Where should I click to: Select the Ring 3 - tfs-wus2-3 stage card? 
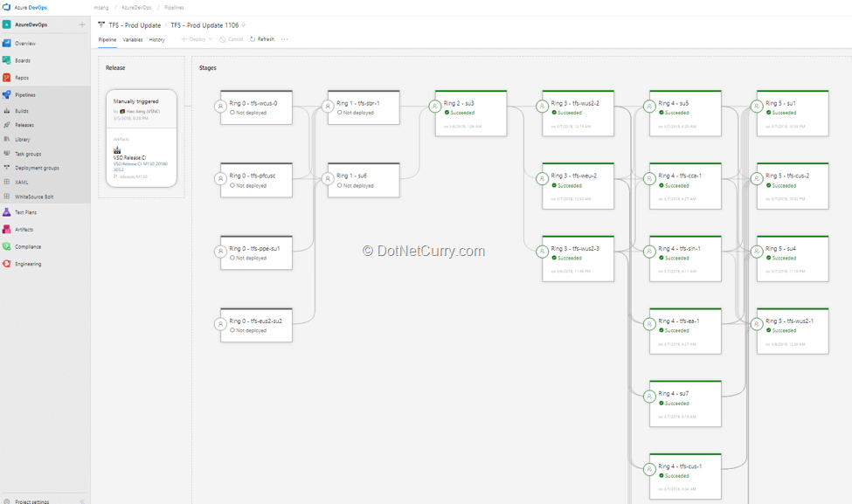click(x=578, y=259)
